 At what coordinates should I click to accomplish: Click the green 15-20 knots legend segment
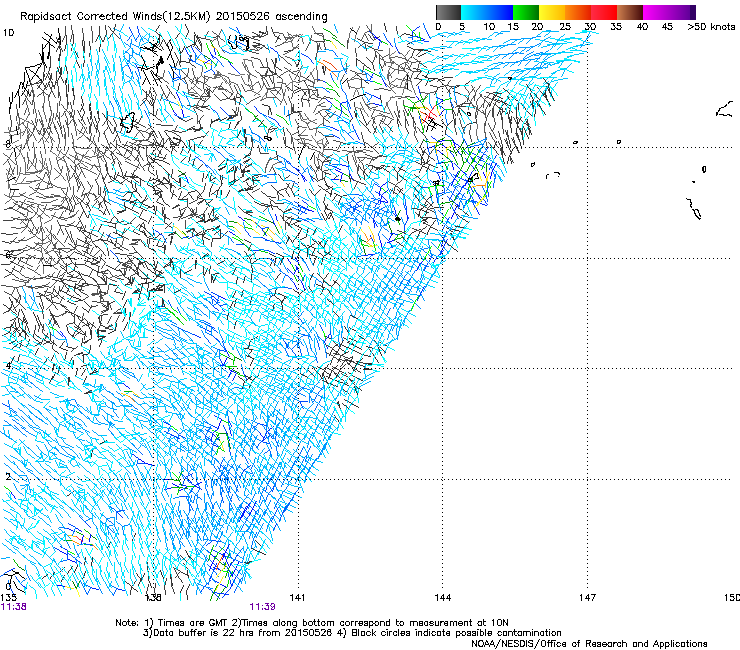[526, 12]
